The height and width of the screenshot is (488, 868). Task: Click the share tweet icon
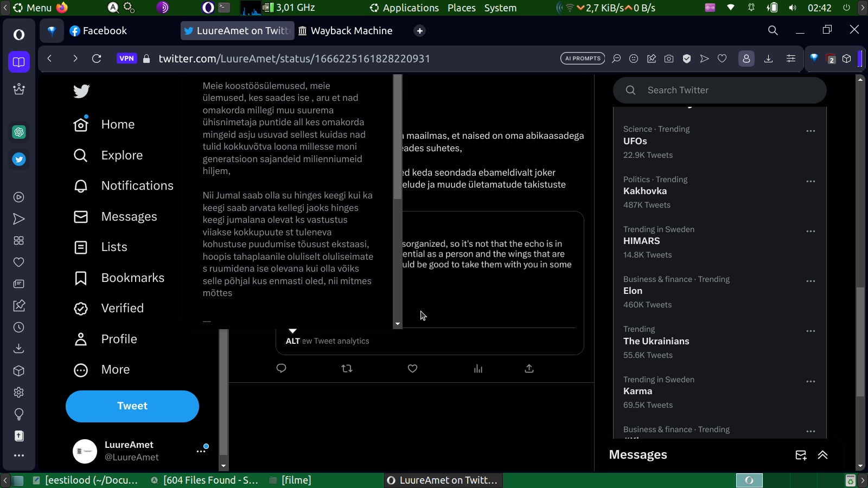(x=529, y=369)
